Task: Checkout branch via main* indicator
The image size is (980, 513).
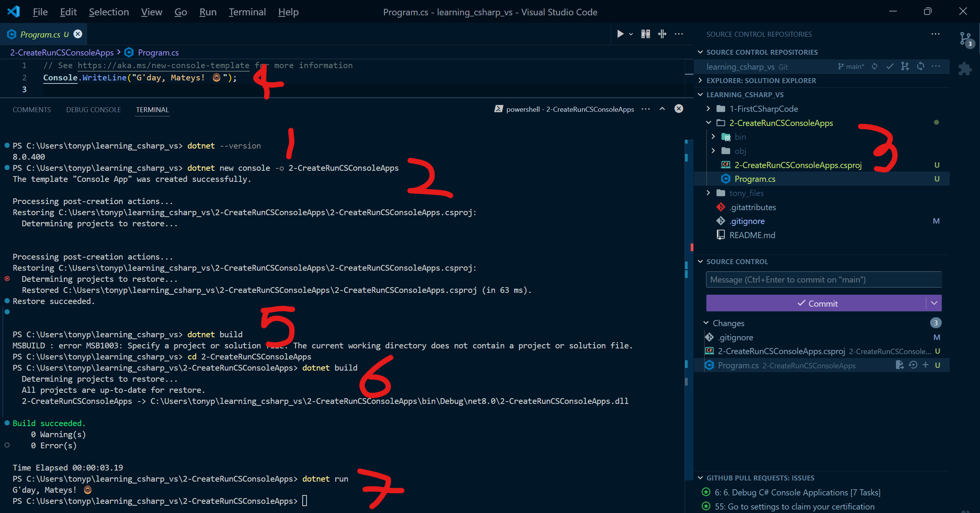Action: pyautogui.click(x=851, y=67)
